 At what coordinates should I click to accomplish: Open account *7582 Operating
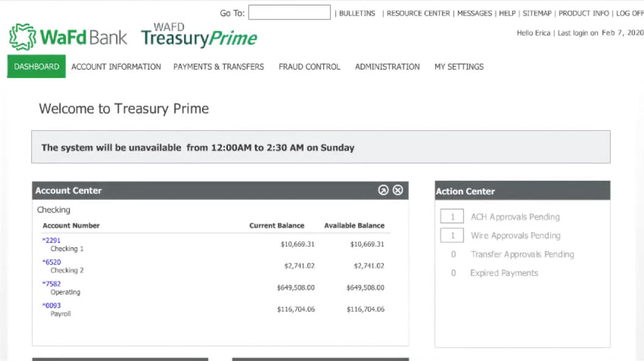point(51,284)
